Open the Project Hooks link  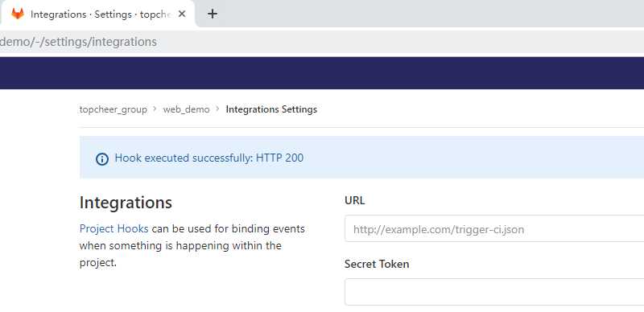(x=114, y=228)
